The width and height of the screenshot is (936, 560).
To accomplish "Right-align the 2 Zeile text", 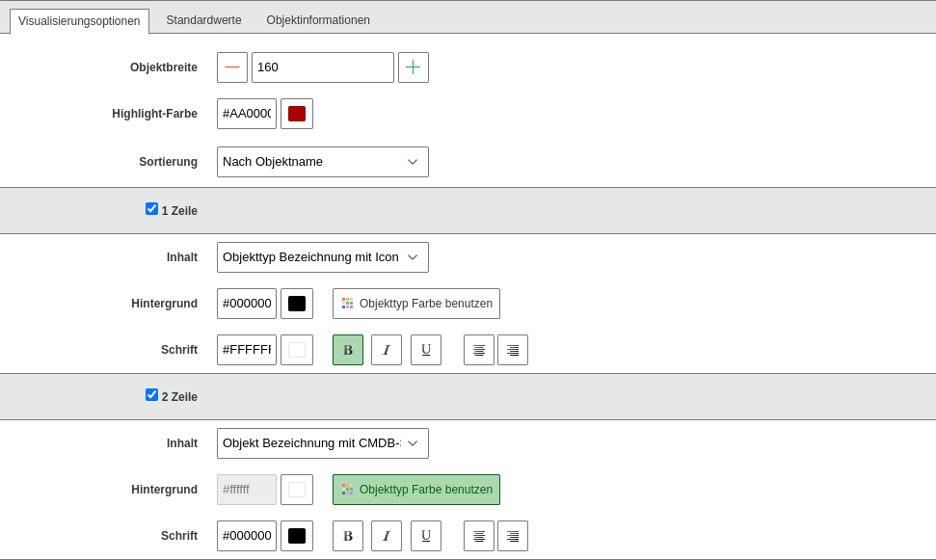I will (513, 536).
